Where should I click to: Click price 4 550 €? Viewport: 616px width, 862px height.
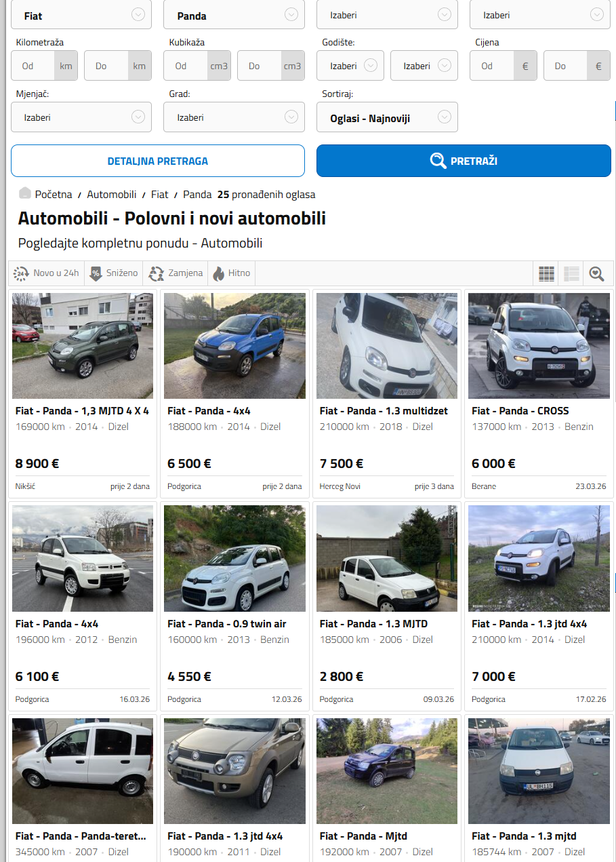pos(189,677)
